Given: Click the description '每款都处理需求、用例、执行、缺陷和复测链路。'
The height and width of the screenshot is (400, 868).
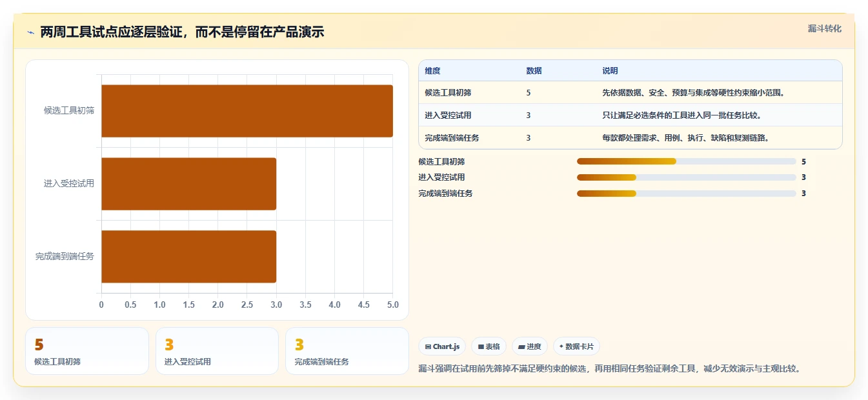Looking at the screenshot, I should pyautogui.click(x=686, y=138).
